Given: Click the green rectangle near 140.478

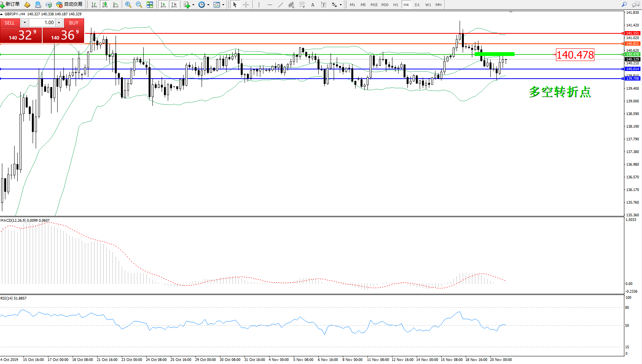Looking at the screenshot, I should (494, 54).
